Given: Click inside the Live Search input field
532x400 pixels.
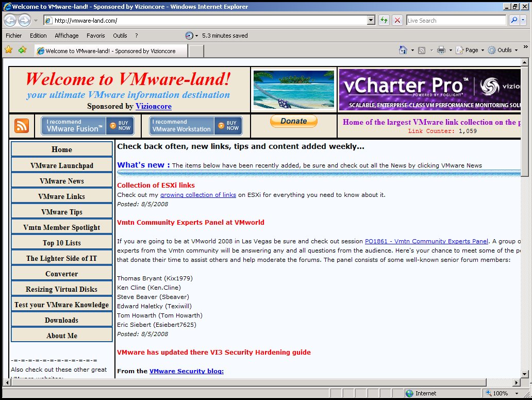Looking at the screenshot, I should coord(455,21).
